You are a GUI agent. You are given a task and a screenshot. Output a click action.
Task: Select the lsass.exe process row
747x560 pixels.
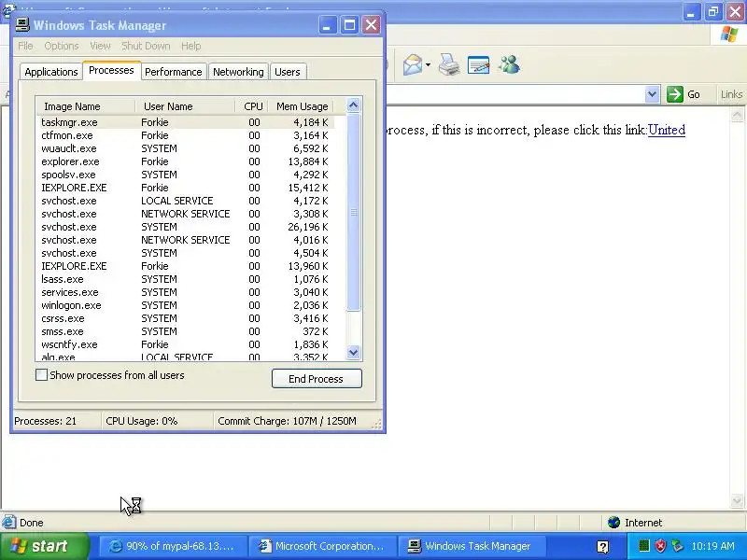click(185, 279)
